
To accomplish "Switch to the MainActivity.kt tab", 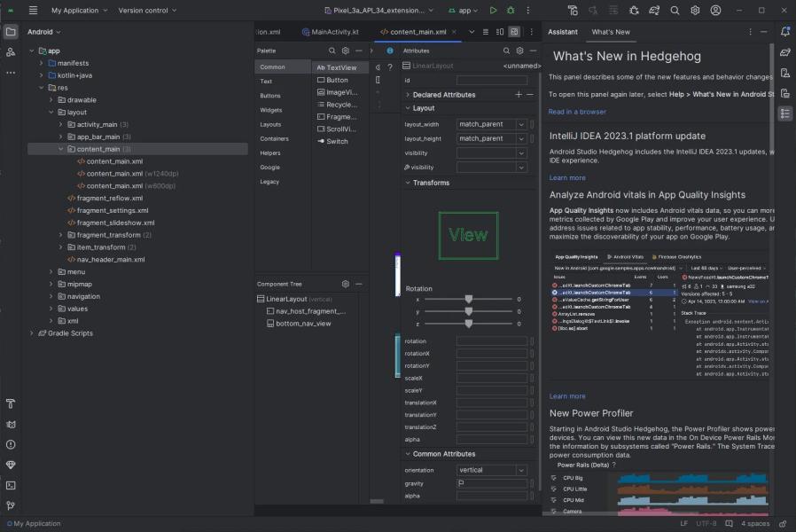I will click(330, 31).
